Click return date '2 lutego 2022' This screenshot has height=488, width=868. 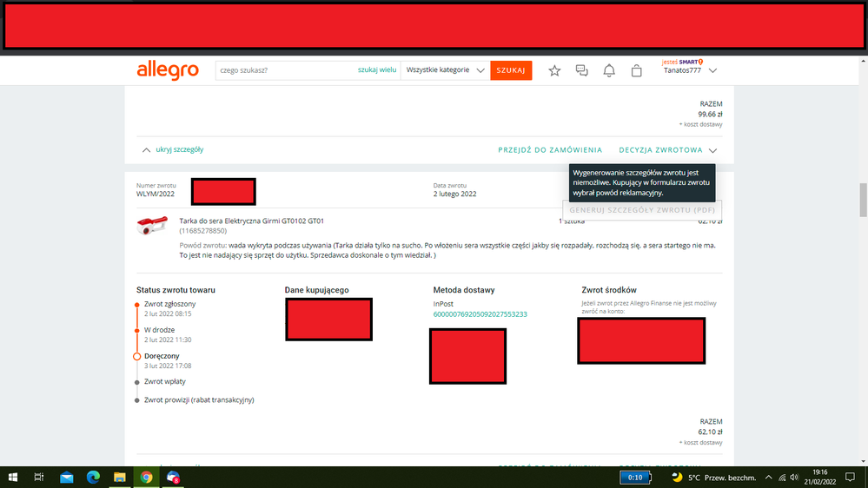[x=455, y=194]
